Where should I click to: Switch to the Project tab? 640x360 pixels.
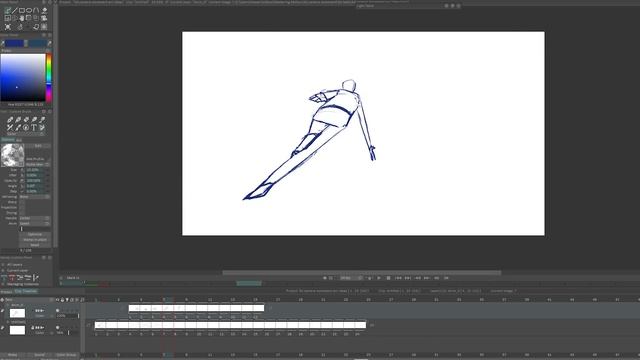pos(6,291)
